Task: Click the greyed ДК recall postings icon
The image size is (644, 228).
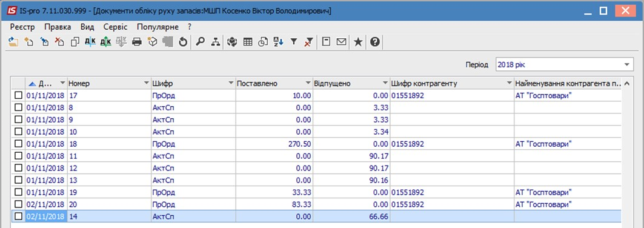Action: 121,42
